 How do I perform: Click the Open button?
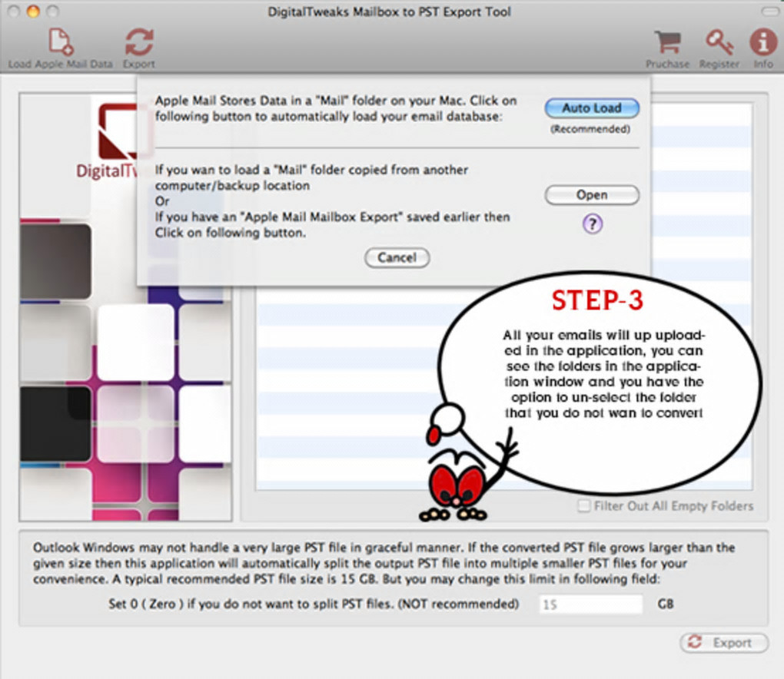(592, 195)
